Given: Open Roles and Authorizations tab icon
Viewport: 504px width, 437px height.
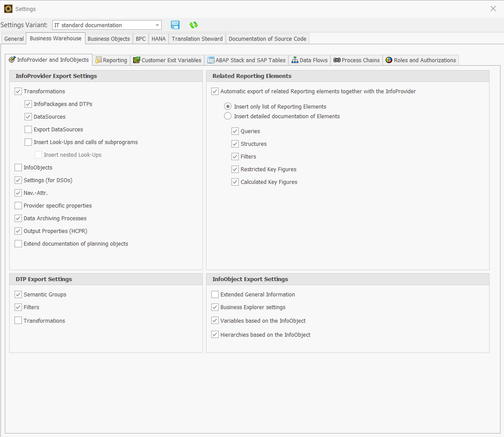Looking at the screenshot, I should (389, 60).
